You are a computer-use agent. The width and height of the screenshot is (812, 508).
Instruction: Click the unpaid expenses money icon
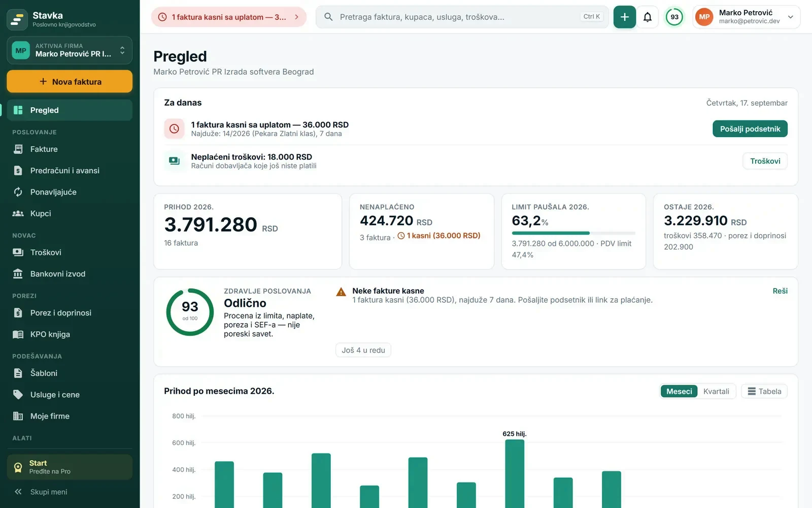[x=174, y=161]
